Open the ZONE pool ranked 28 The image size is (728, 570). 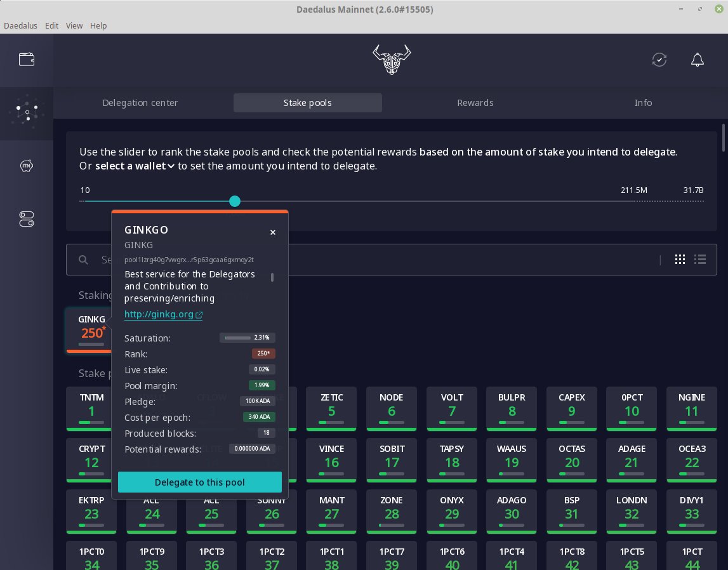pyautogui.click(x=392, y=512)
